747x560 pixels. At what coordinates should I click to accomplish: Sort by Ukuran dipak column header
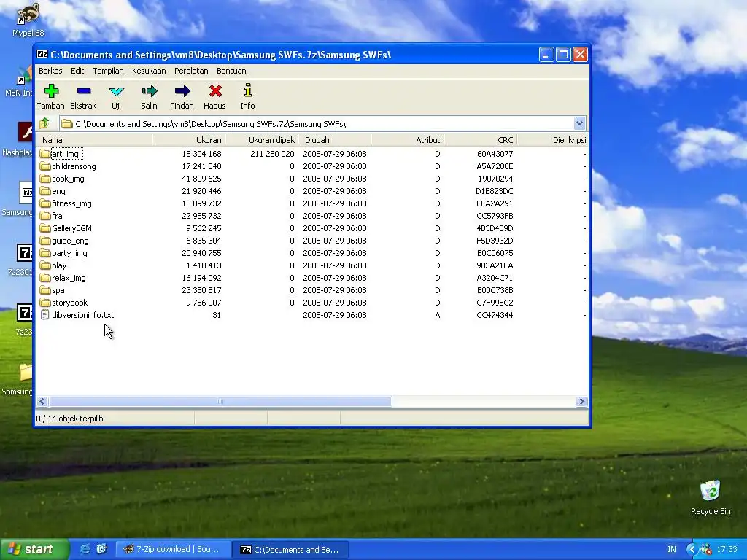coord(262,140)
